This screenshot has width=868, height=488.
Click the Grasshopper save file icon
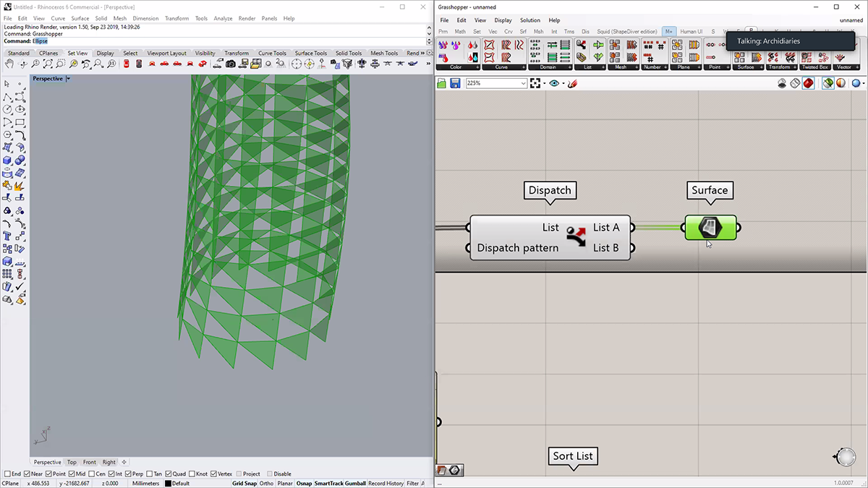click(x=455, y=84)
